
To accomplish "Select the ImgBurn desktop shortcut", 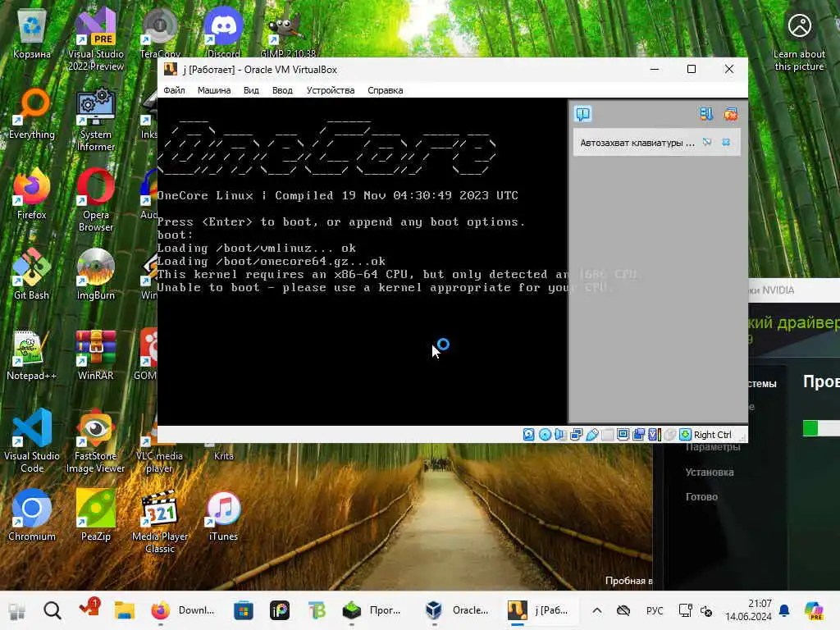I will [95, 274].
